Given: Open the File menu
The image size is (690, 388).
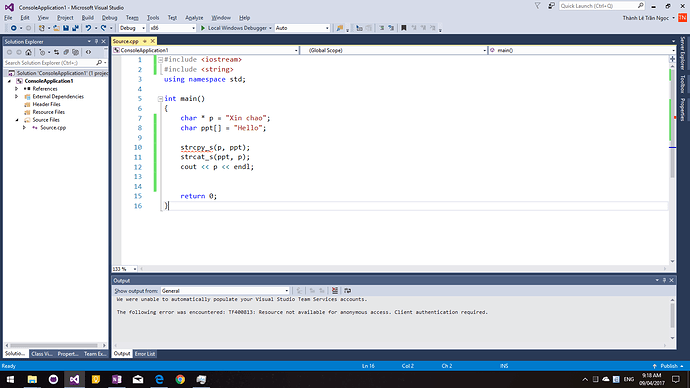Looking at the screenshot, I should click(x=8, y=18).
